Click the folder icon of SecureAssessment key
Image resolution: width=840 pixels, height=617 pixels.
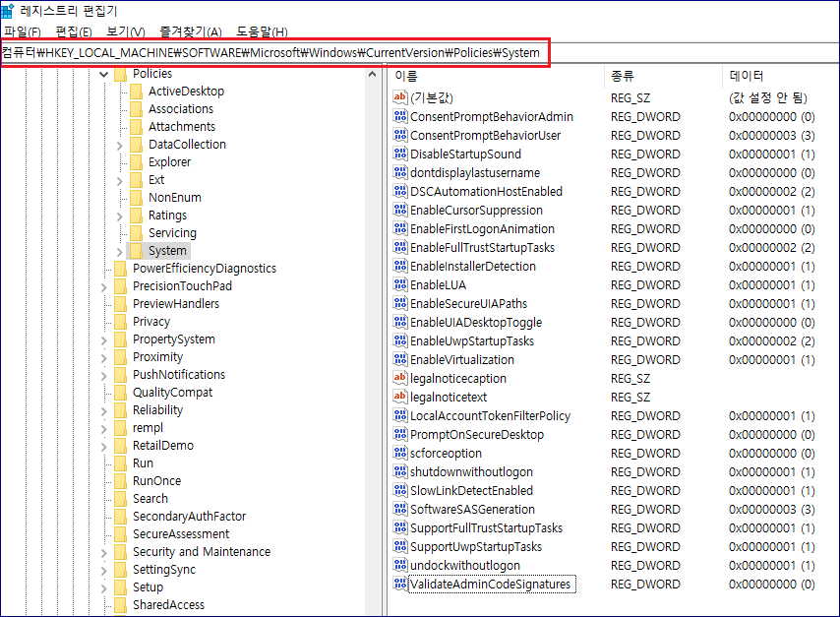coord(121,534)
